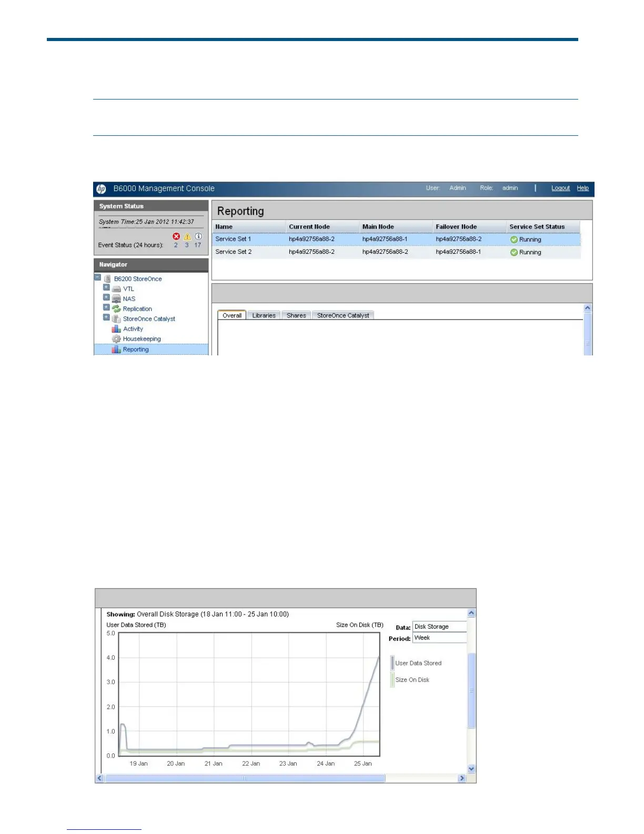Click Service Set 2 failover node hp4a92756a88-1
Image resolution: width=644 pixels, height=834 pixels.
tap(458, 252)
